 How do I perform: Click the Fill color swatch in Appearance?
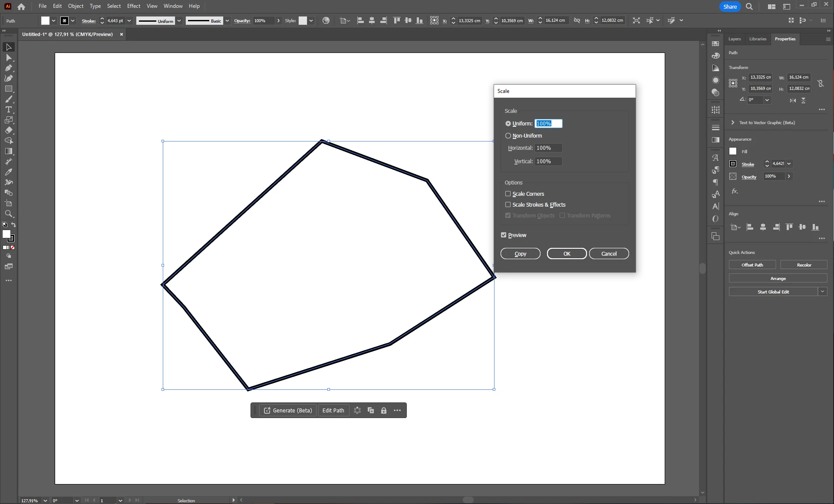733,152
